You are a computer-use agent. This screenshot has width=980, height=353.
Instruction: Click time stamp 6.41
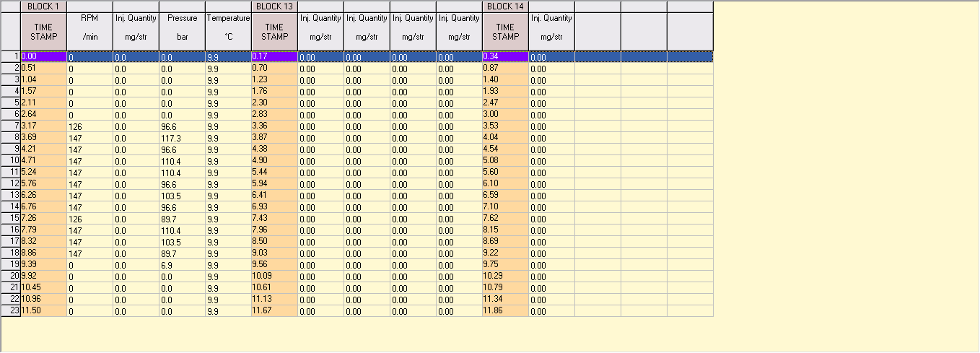[274, 195]
